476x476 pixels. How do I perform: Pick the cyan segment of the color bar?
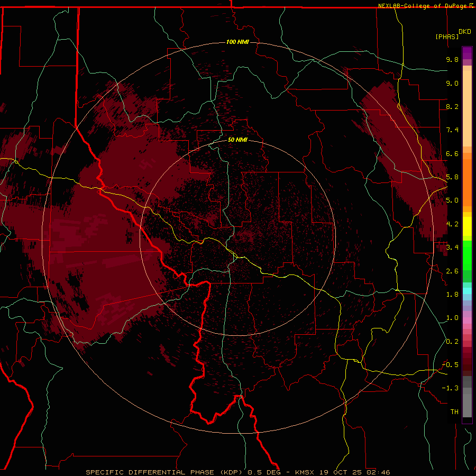467,291
